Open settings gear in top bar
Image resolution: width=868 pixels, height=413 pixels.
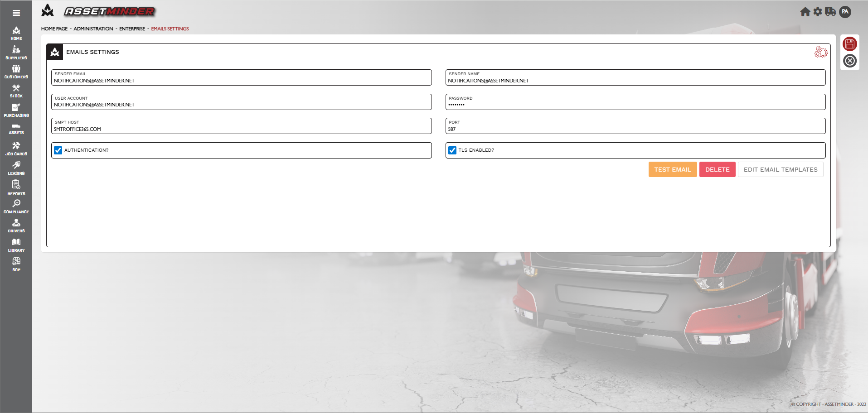[x=817, y=12]
